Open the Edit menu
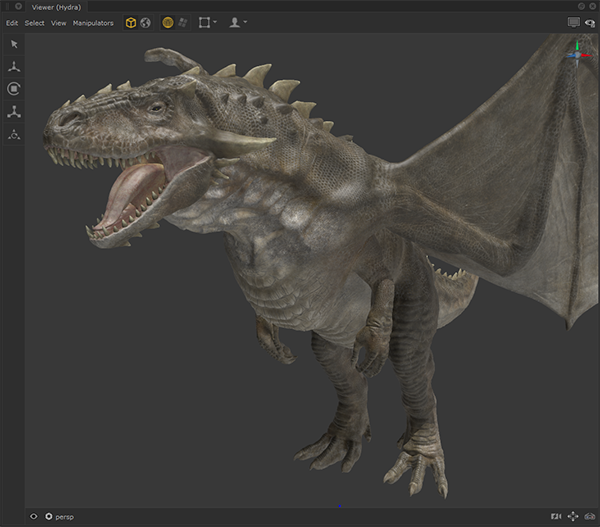This screenshot has height=527, width=600. (12, 23)
